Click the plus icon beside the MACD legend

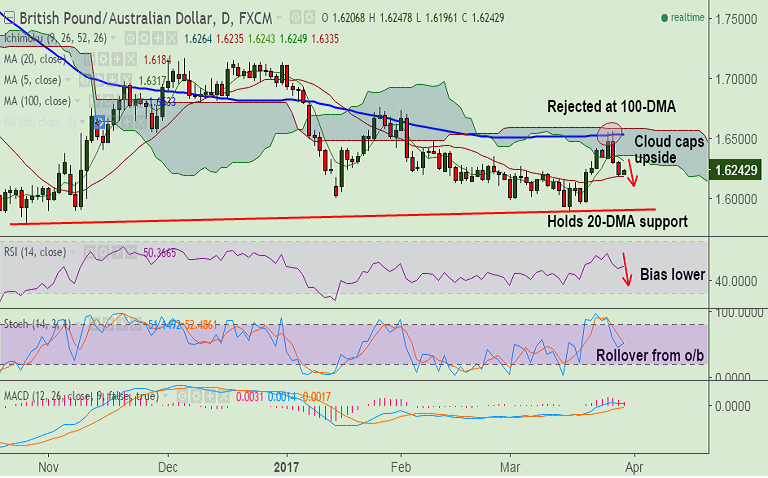210,396
